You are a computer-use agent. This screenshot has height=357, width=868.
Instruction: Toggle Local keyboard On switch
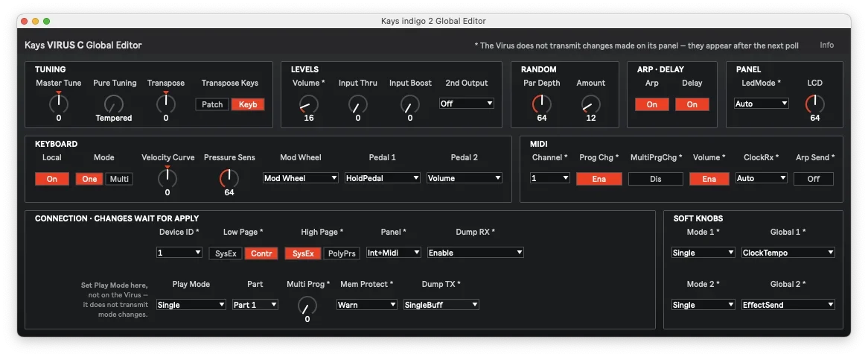tap(52, 179)
